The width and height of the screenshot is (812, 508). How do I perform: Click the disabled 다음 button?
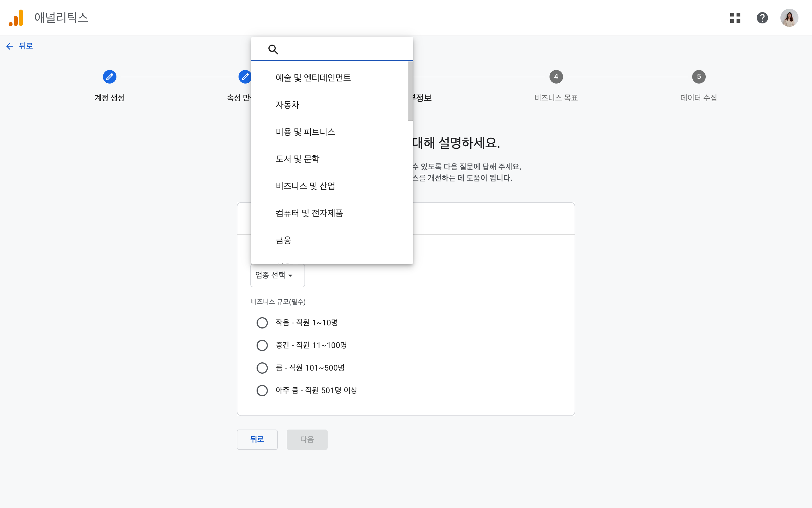coord(307,439)
